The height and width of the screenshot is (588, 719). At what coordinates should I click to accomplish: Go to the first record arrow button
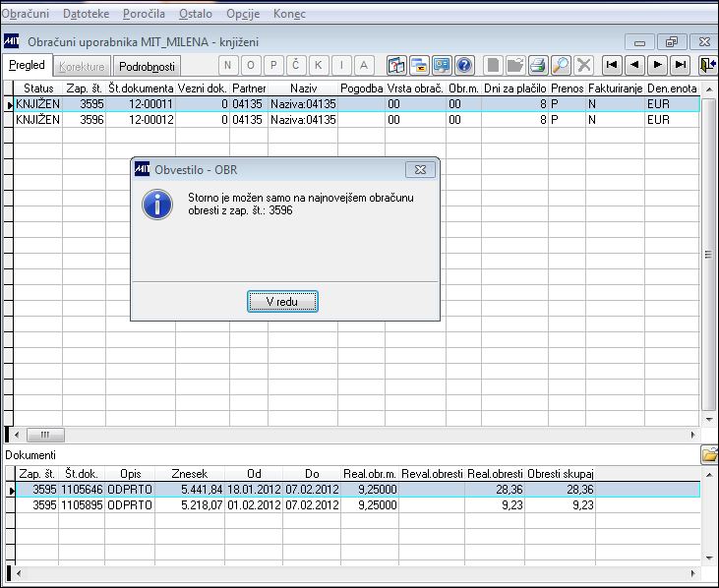612,65
